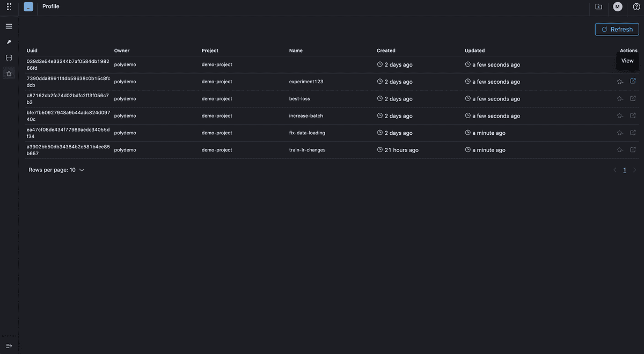Open the app grid menu icon
The height and width of the screenshot is (354, 644).
pos(9,7)
